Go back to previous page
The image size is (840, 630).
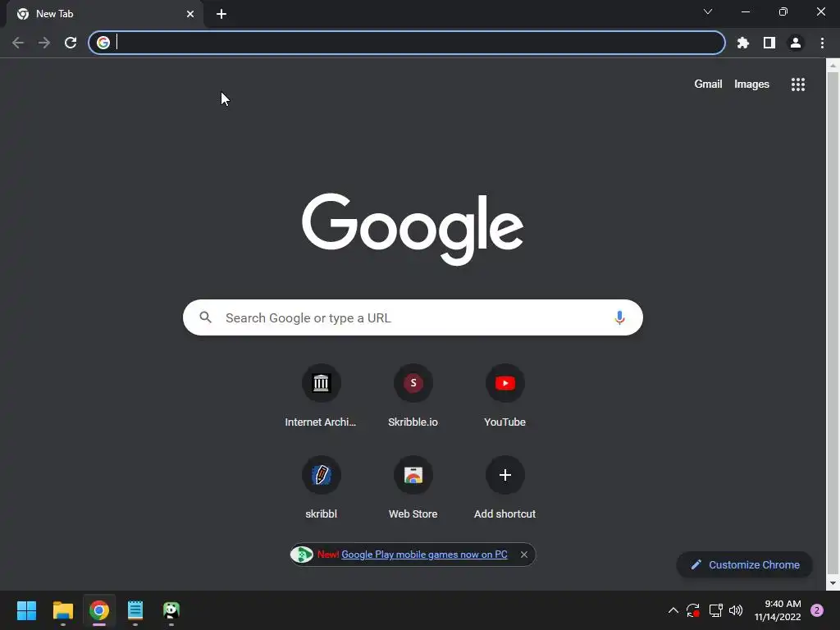click(x=18, y=43)
